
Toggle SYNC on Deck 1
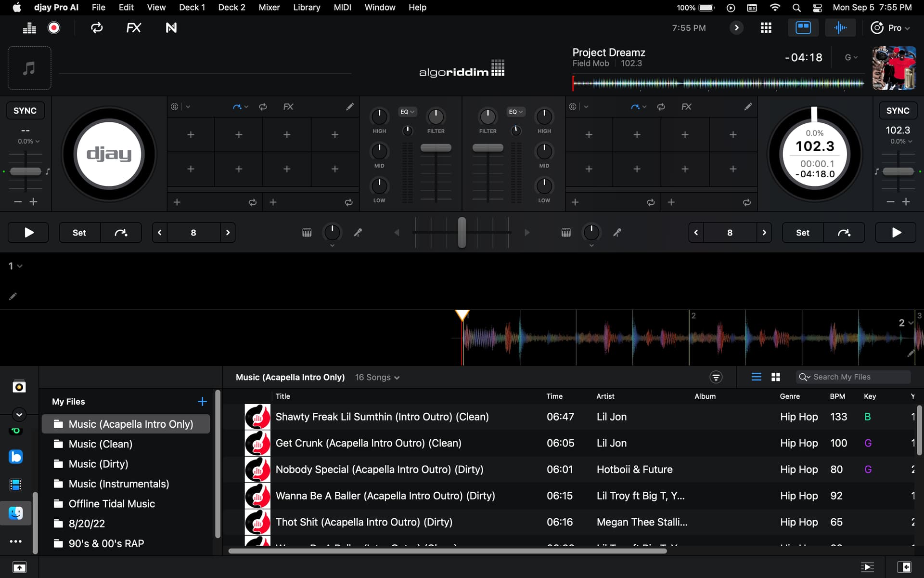[x=25, y=111]
